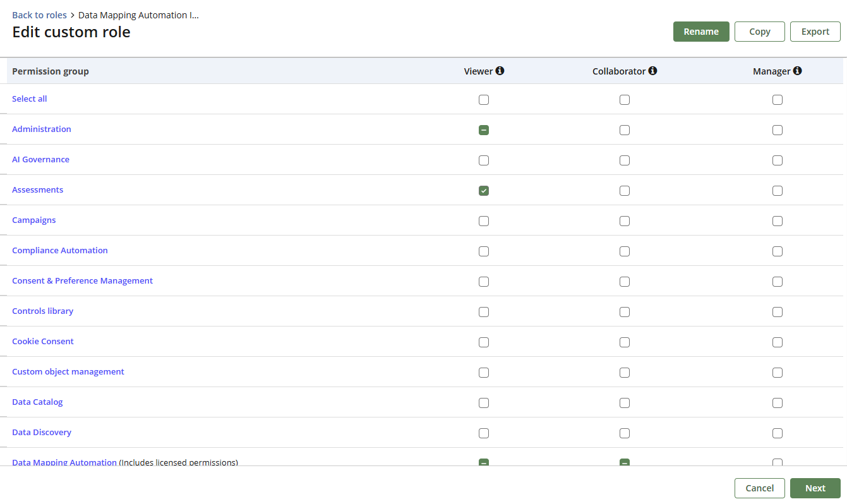The image size is (847, 504).
Task: Check the Select all Manager checkbox
Action: point(778,100)
